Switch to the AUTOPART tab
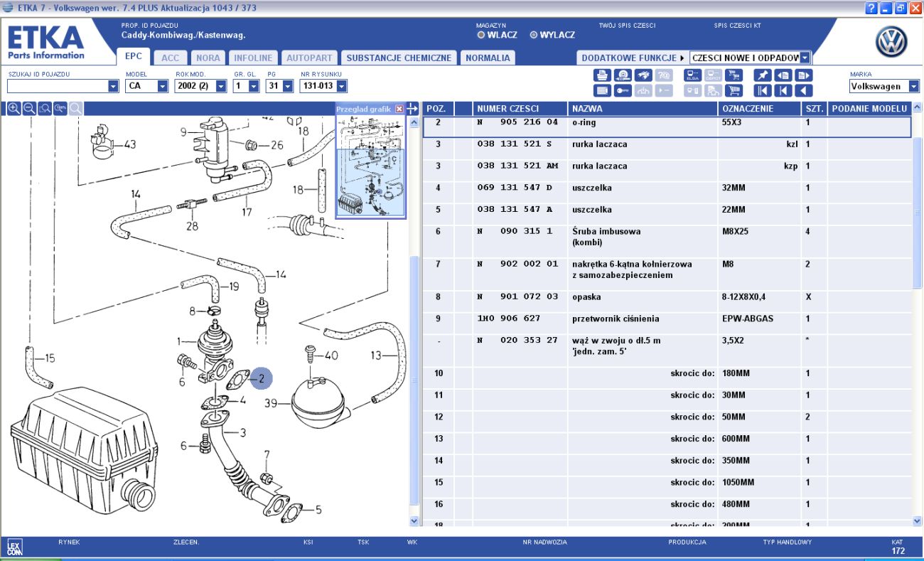The image size is (924, 561). (x=309, y=58)
